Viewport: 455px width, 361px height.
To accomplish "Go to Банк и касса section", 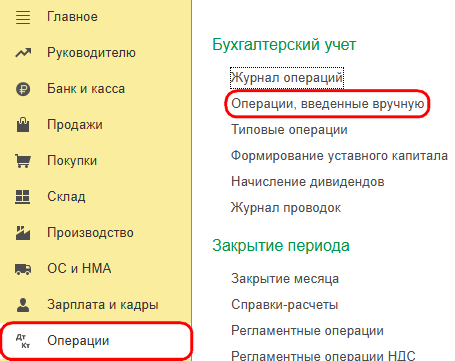I will [86, 89].
